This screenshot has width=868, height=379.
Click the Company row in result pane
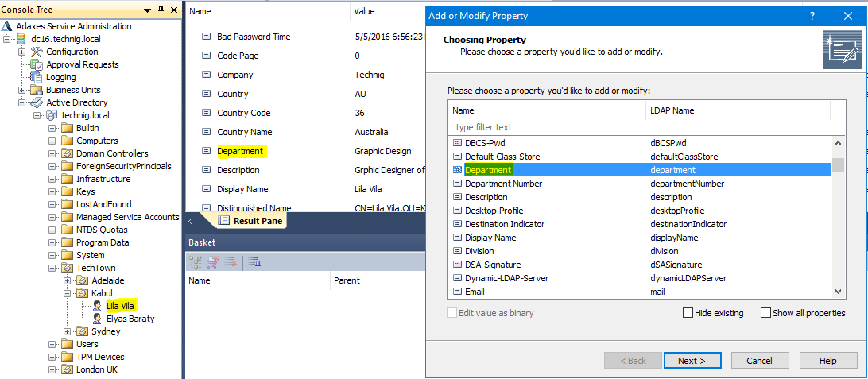pos(305,75)
